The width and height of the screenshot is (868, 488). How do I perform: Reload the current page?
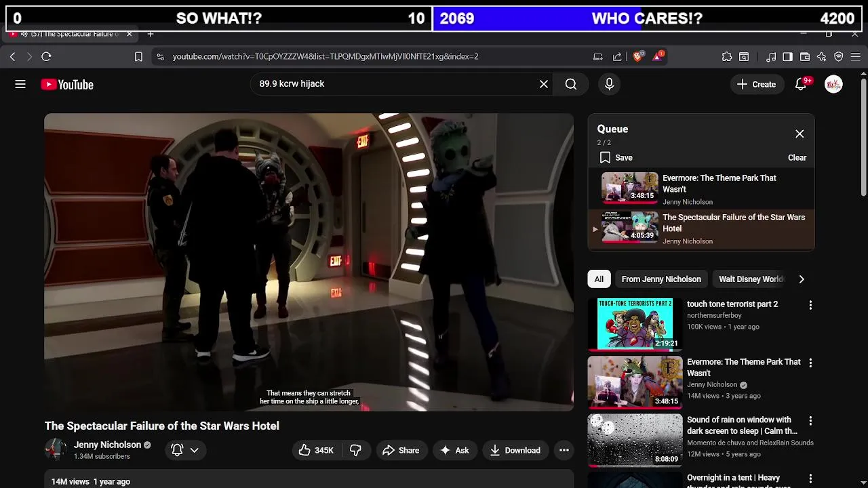coord(46,57)
